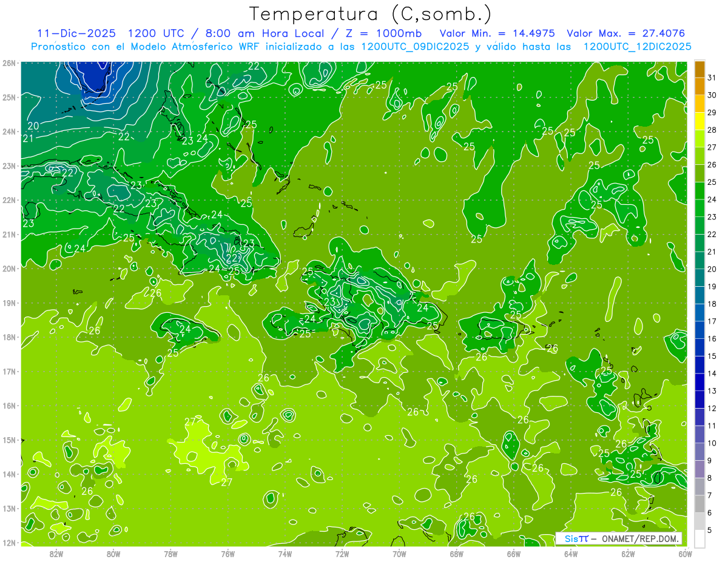
Task: Click the color bar label "28"
Action: point(712,130)
